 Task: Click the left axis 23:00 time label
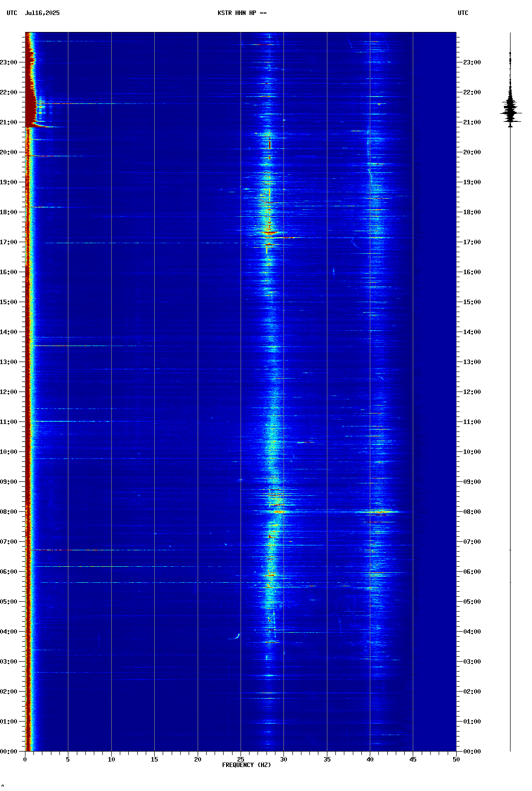pos(8,62)
